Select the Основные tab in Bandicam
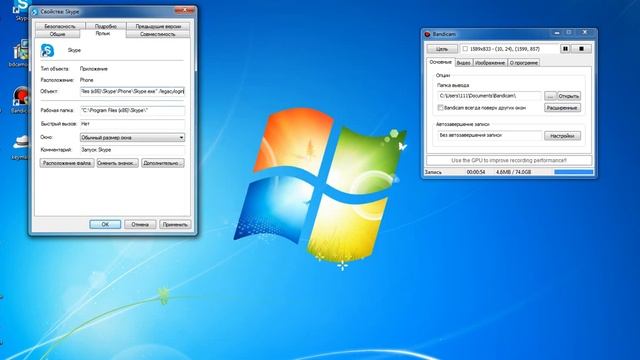Viewport: 640px width, 360px height. (x=440, y=62)
